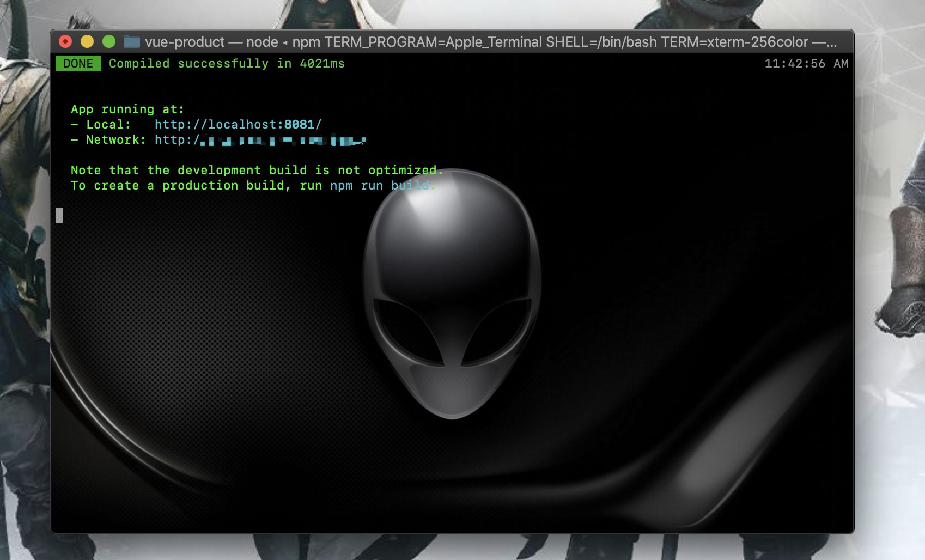Minimize the Terminal with yellow button

(x=87, y=41)
